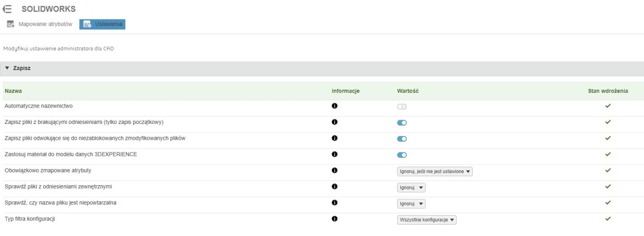Viewport: 644px width, 236px height.
Task: Click Sprawdź, czy nazwa pliku jest niepowtarzalna label
Action: click(x=60, y=203)
